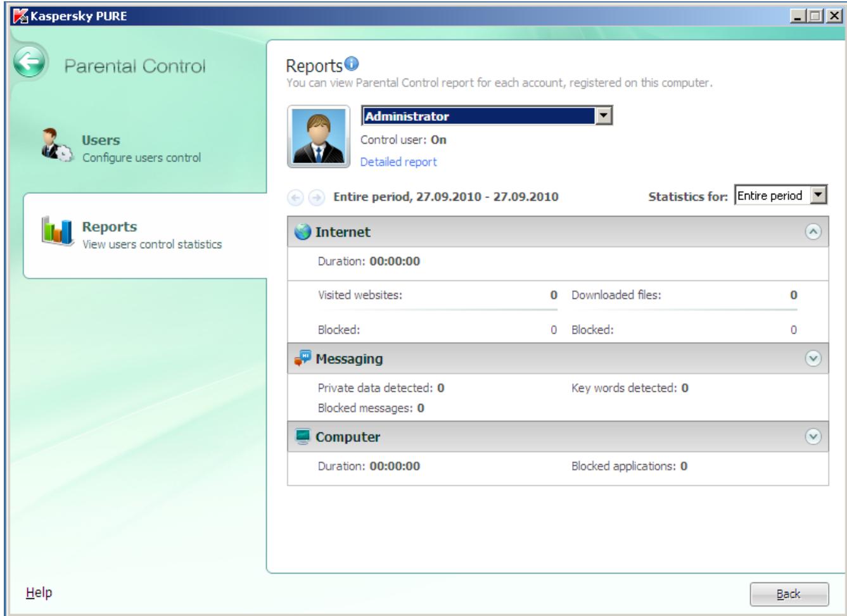Click the Messaging chat bubbles icon
Viewport: 847px width, 616px height.
tap(303, 359)
